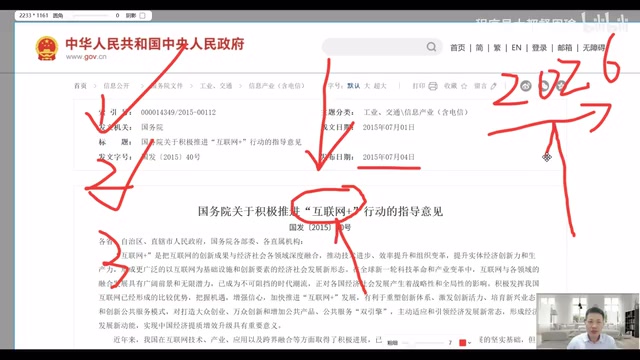
Task: Click the national emblem logo
Action: point(47,48)
